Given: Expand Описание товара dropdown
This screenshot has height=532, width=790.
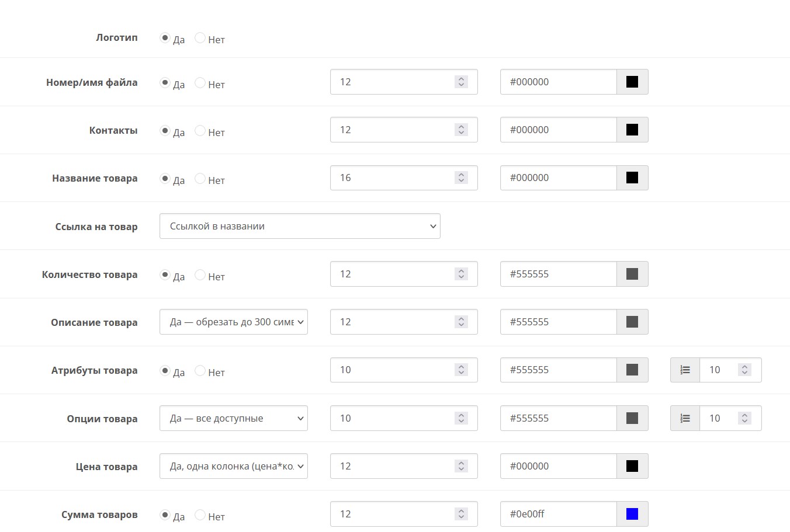Looking at the screenshot, I should pos(233,322).
